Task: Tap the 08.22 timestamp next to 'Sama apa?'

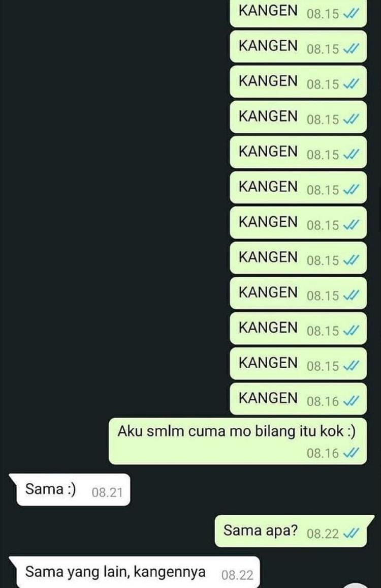Action: [323, 534]
